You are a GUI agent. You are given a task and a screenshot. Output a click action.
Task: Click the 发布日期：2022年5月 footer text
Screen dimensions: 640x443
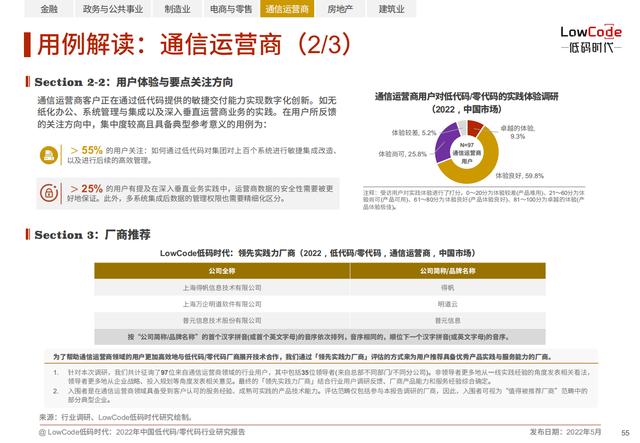pyautogui.click(x=565, y=432)
